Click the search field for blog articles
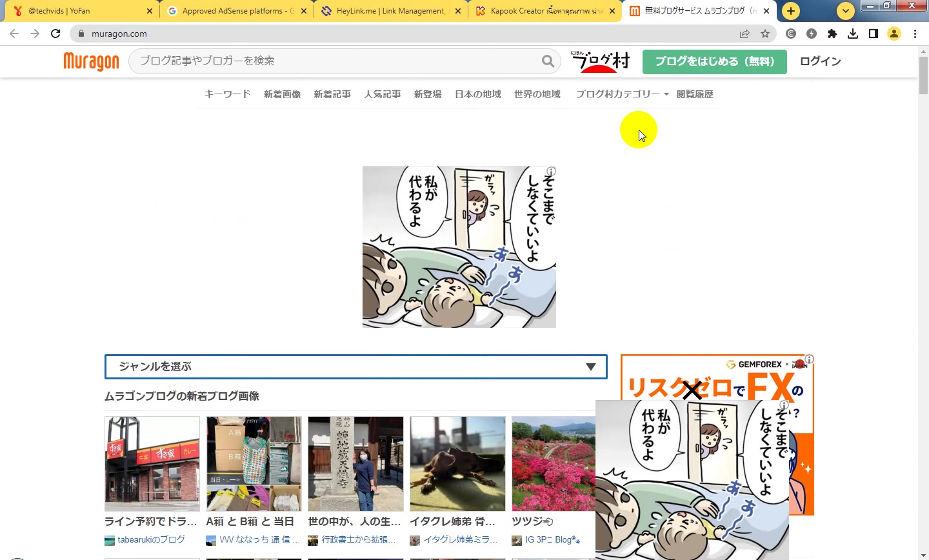Image resolution: width=929 pixels, height=560 pixels. point(339,61)
